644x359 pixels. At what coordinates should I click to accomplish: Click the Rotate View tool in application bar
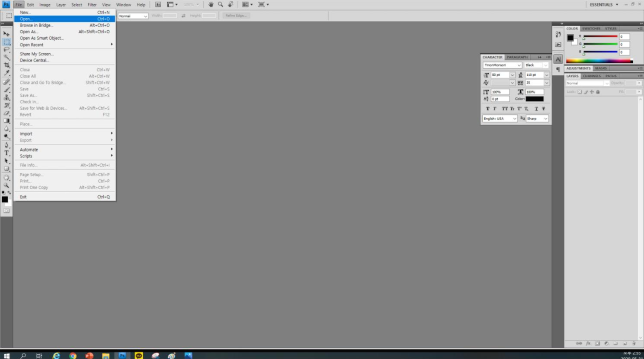pos(231,4)
